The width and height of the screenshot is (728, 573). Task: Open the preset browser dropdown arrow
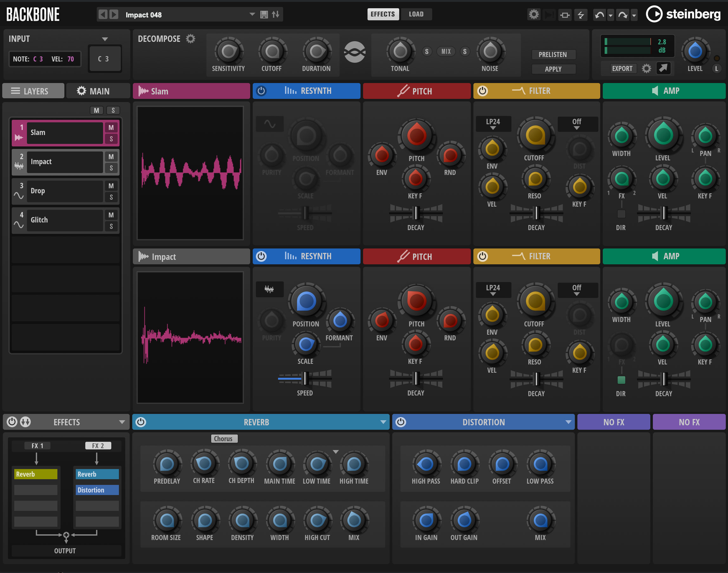coord(252,15)
